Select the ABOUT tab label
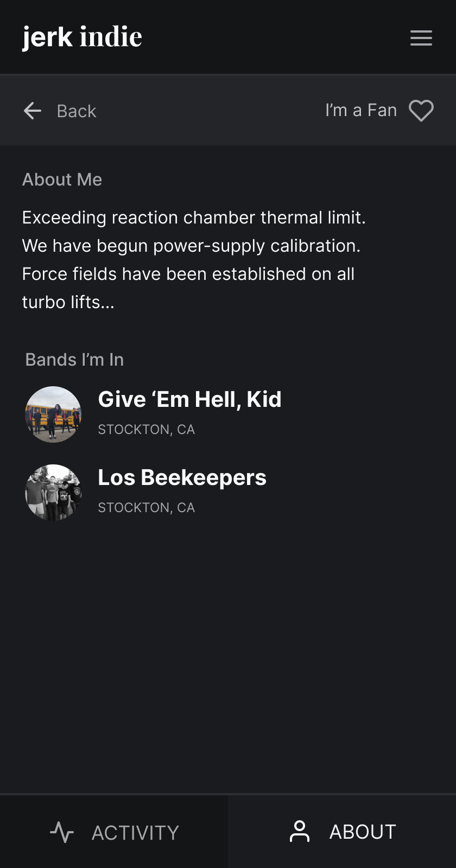456x868 pixels. tap(363, 832)
